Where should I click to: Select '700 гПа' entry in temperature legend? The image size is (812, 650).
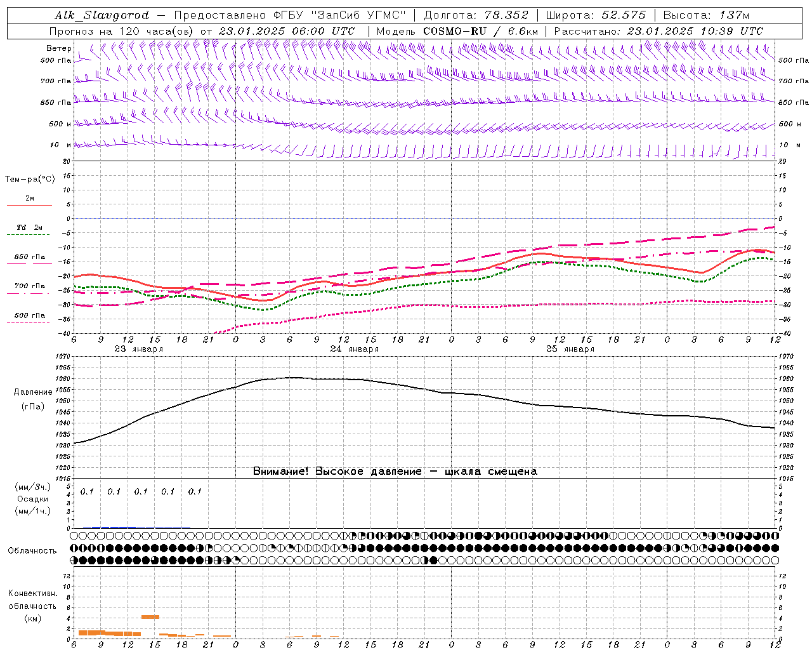[x=29, y=286]
